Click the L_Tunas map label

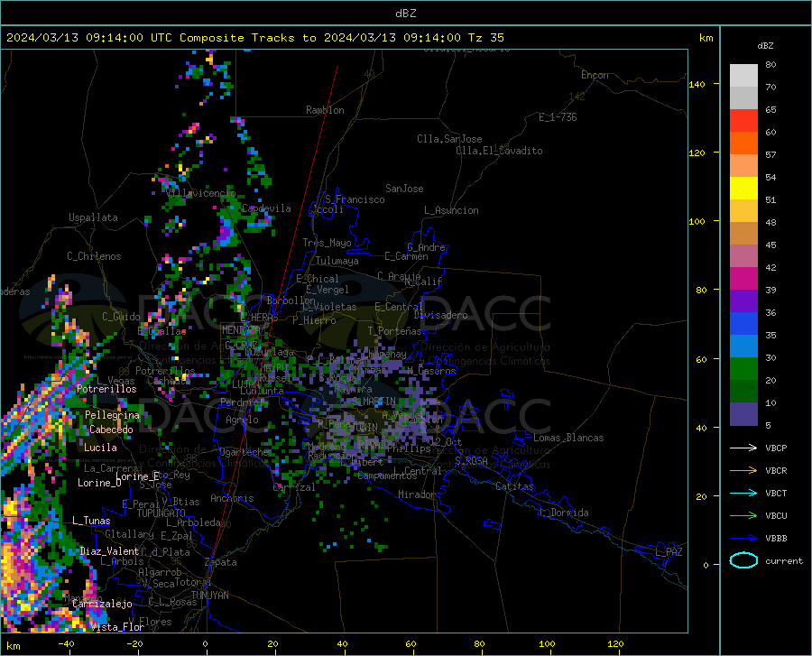pyautogui.click(x=91, y=521)
